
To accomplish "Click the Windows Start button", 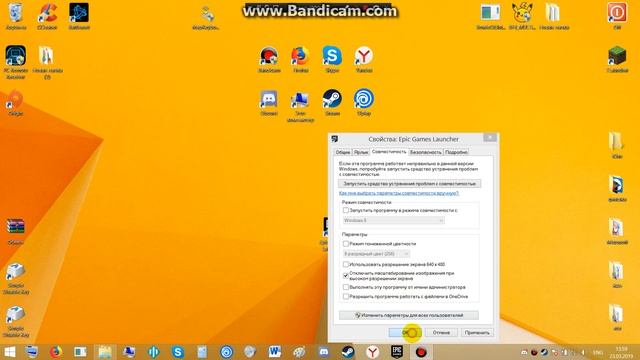I will (x=9, y=352).
